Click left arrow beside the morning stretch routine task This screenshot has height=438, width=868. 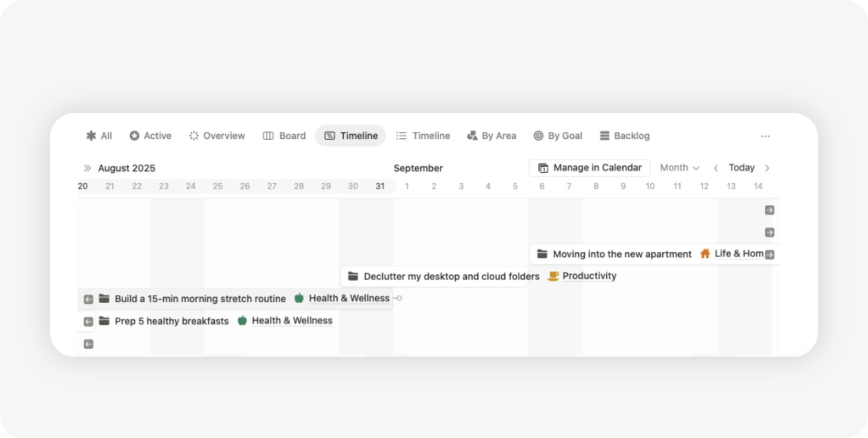(88, 299)
